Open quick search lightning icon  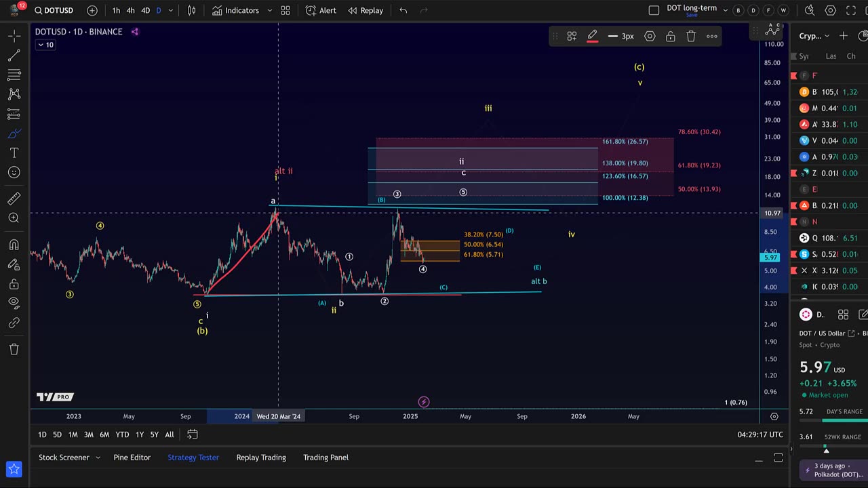[810, 10]
